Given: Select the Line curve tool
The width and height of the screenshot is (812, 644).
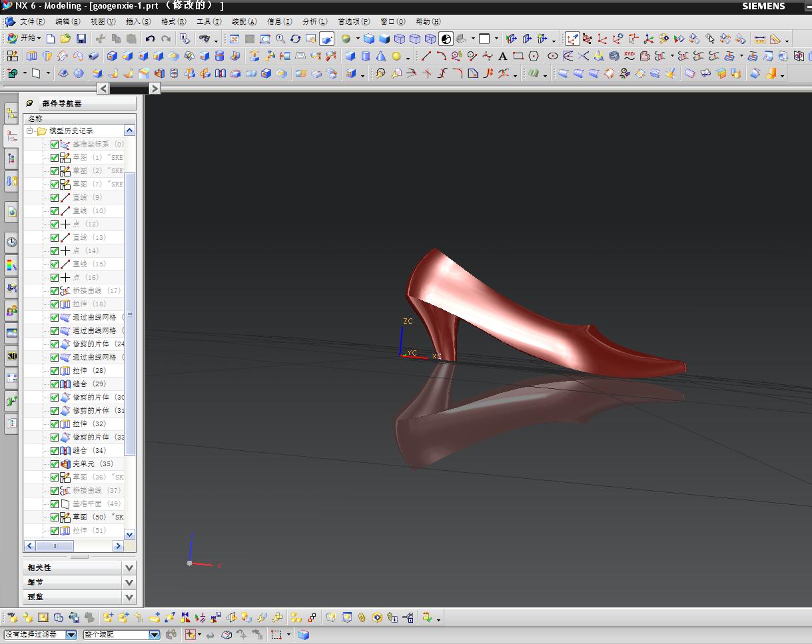Looking at the screenshot, I should (x=426, y=56).
